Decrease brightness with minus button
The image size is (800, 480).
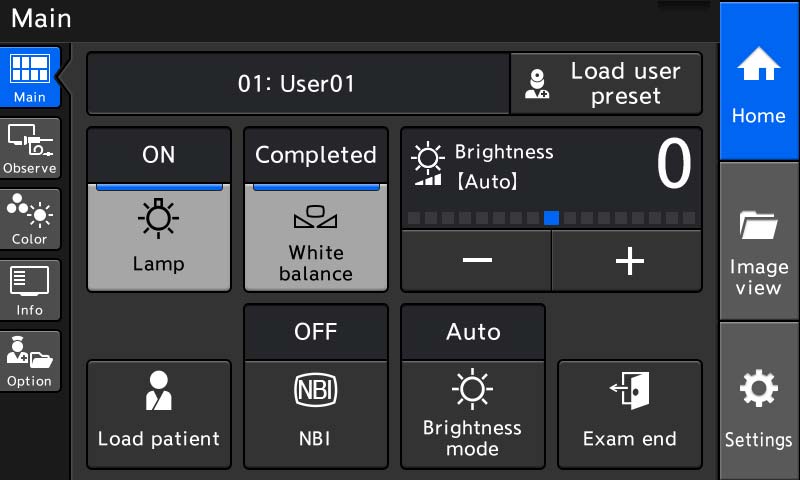point(477,261)
